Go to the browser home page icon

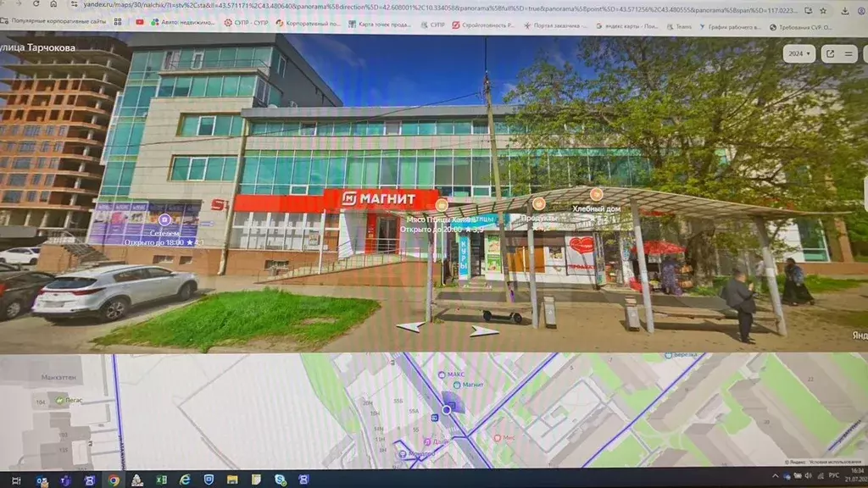(x=53, y=4)
